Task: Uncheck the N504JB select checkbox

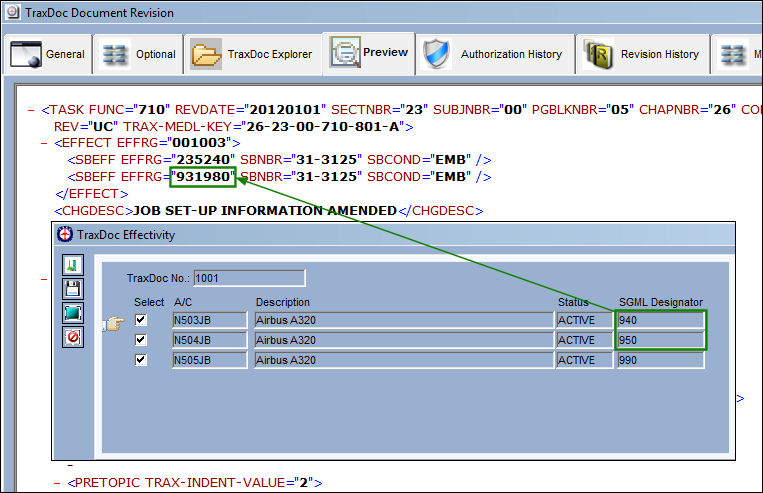Action: click(x=141, y=340)
